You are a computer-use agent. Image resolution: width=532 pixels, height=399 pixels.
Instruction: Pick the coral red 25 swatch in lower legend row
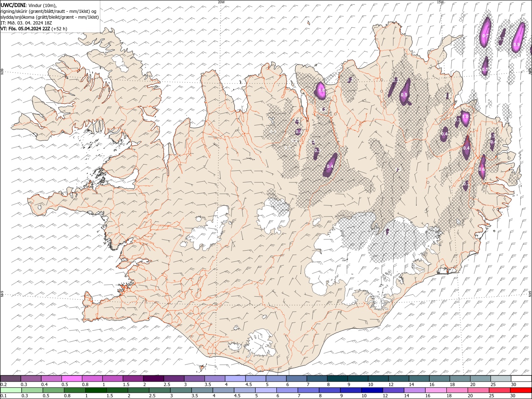(500, 390)
